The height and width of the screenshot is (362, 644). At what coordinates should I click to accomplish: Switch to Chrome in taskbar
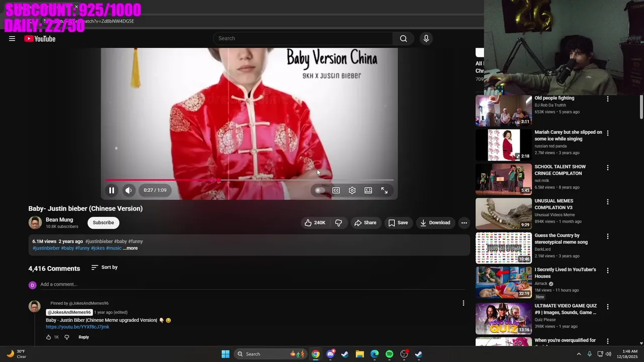tap(315, 354)
